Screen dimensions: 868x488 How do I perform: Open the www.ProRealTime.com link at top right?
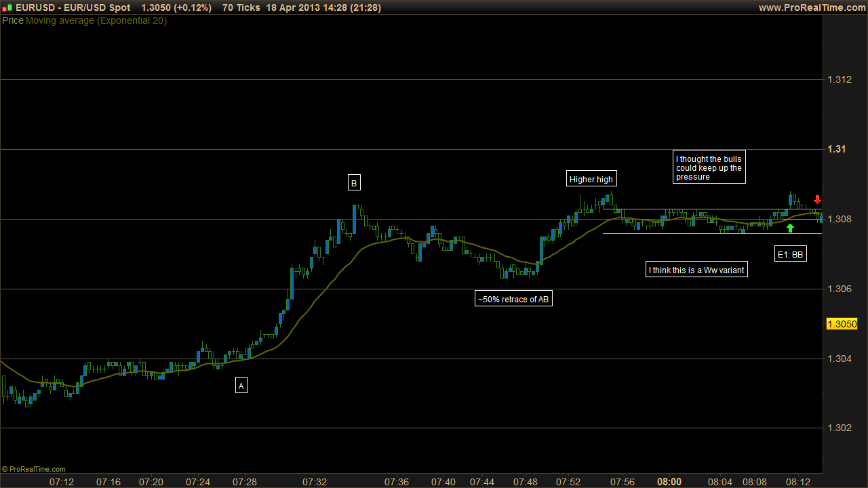812,7
